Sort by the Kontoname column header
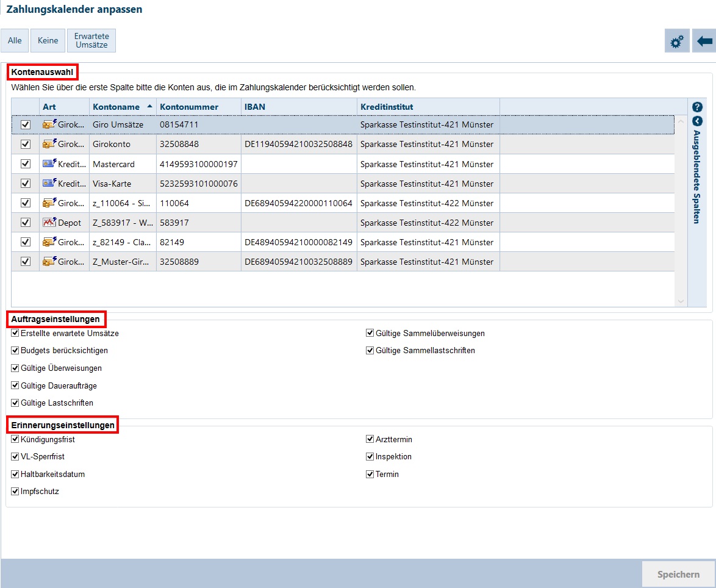 pos(116,107)
